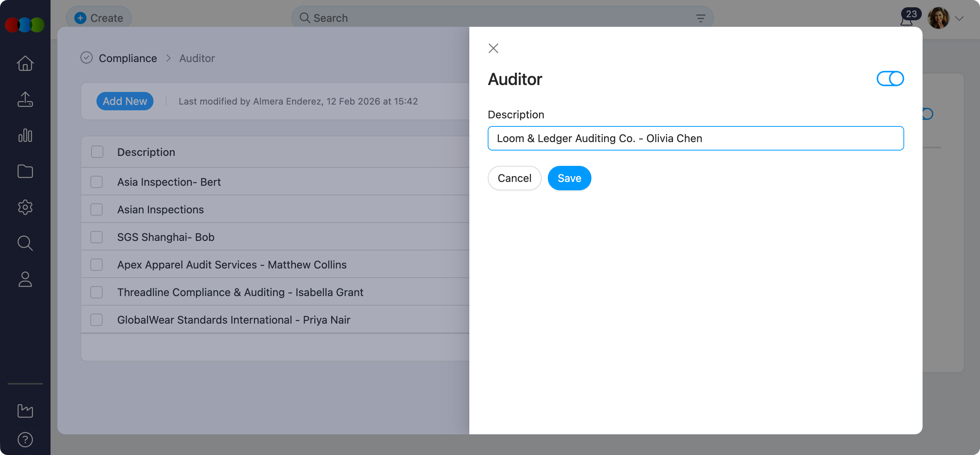Open the user profile icon in sidebar
980x455 pixels.
pyautogui.click(x=25, y=279)
